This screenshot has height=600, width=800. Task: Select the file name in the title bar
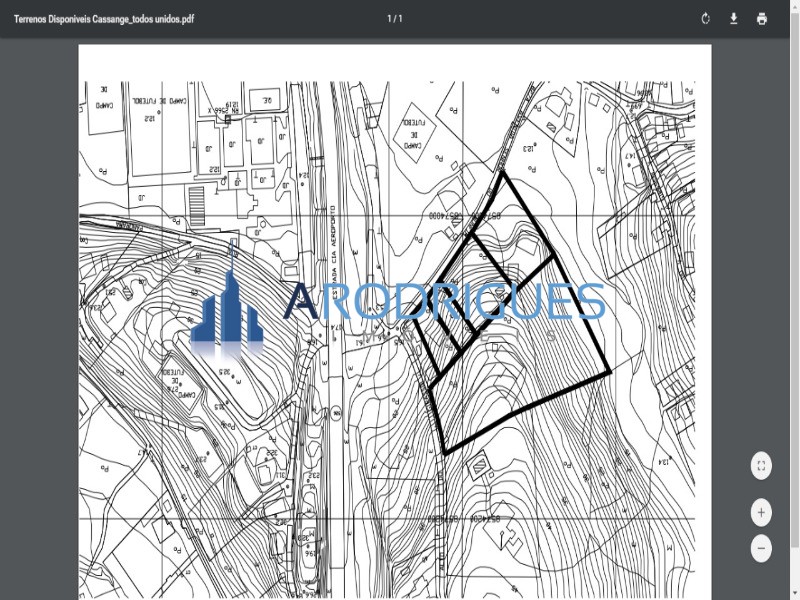click(x=104, y=19)
